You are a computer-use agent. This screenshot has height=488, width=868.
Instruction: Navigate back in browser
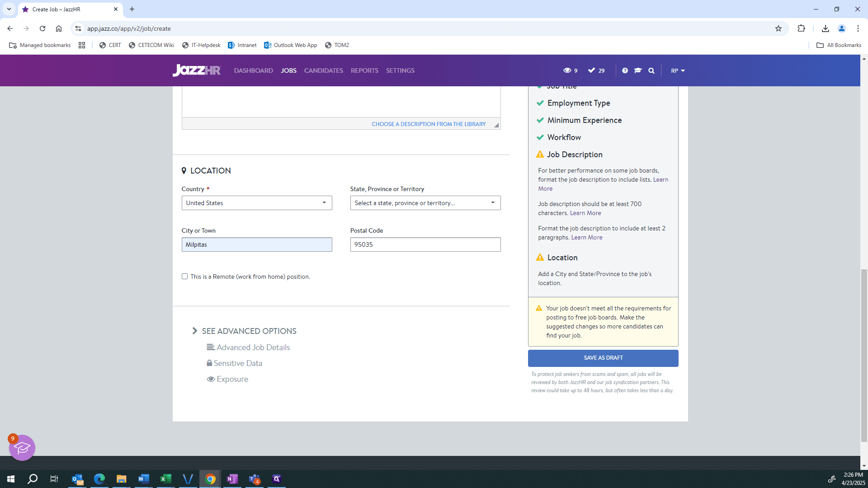coord(10,28)
